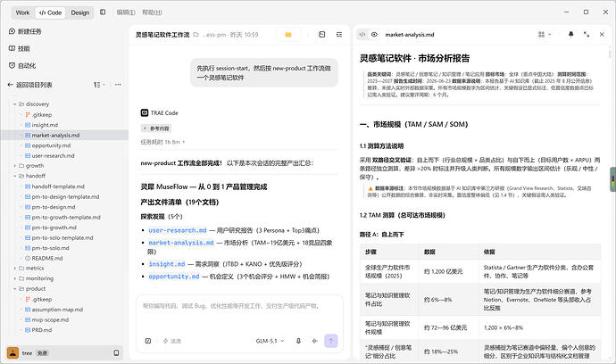
Task: Click the sparkle icon next to microphone
Action: [x=314, y=341]
